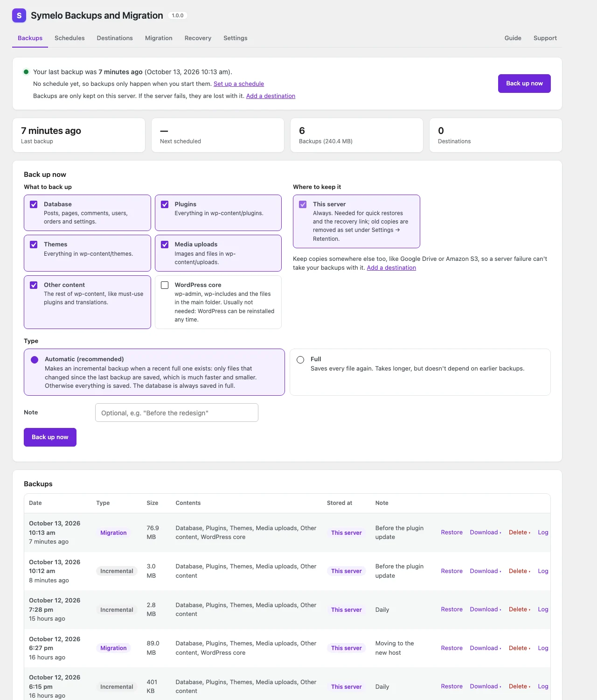Uncheck the Other content checkbox

[34, 285]
